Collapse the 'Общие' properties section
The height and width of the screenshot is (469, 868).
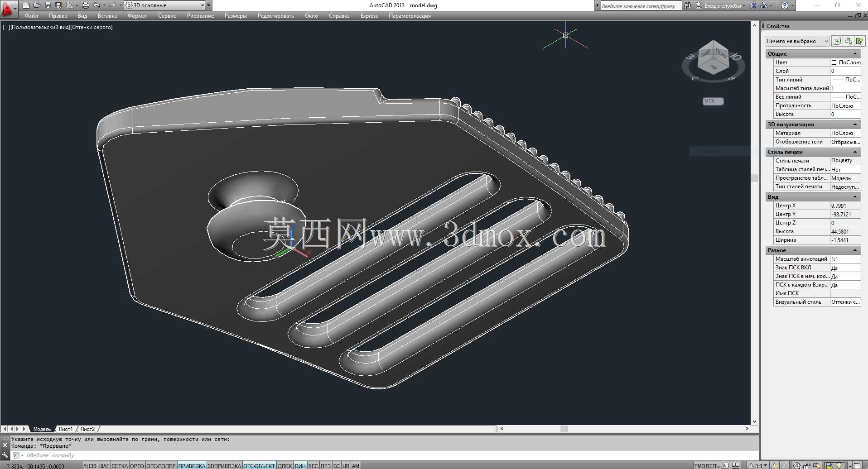tap(855, 54)
